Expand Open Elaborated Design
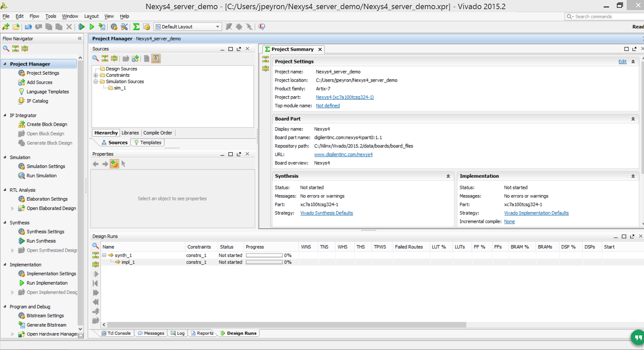The width and height of the screenshot is (644, 350). (x=12, y=209)
